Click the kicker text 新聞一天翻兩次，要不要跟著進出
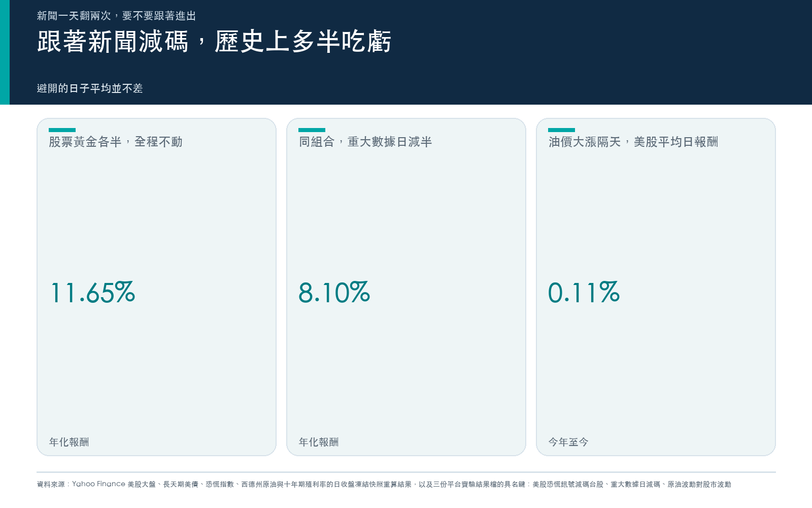Viewport: 812px width, 508px height. (x=116, y=16)
